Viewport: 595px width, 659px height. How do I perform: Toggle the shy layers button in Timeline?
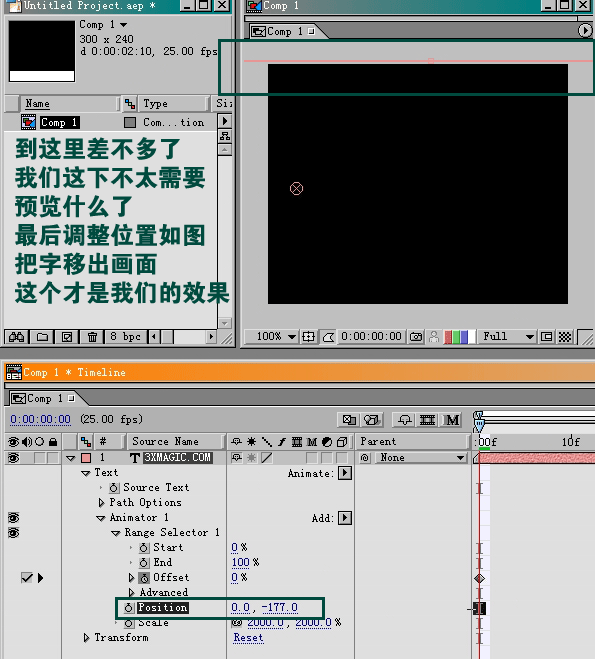pyautogui.click(x=405, y=420)
